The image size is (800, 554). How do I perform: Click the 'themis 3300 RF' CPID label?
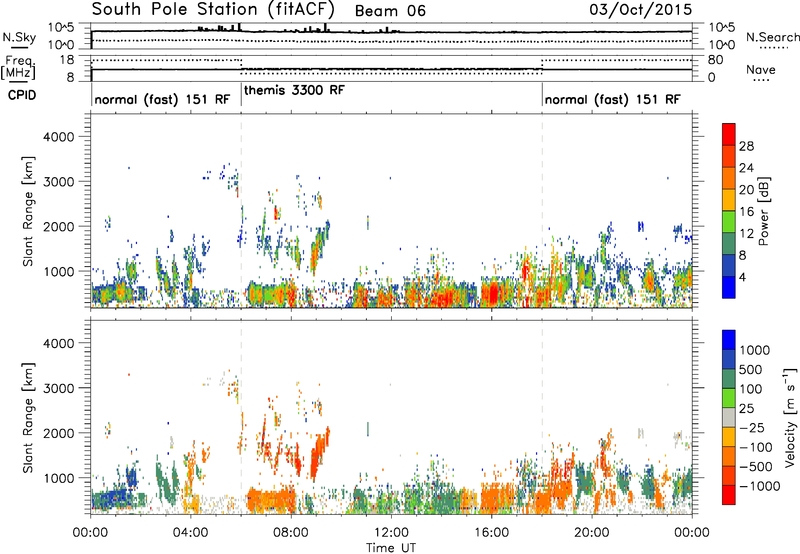pyautogui.click(x=294, y=90)
